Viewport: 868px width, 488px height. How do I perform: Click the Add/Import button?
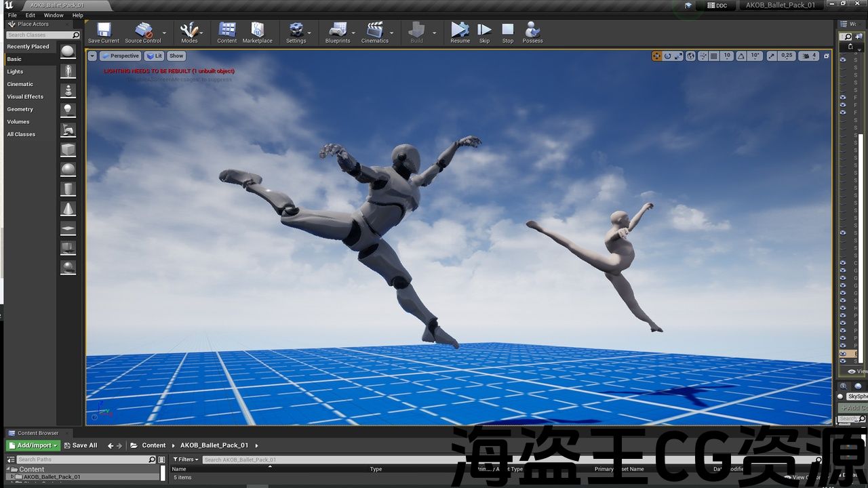click(x=32, y=445)
